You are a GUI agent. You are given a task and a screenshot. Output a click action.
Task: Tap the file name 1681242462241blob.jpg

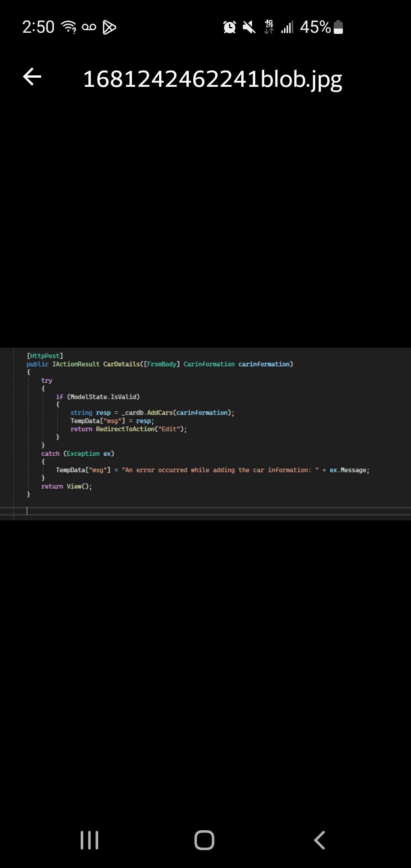[212, 80]
